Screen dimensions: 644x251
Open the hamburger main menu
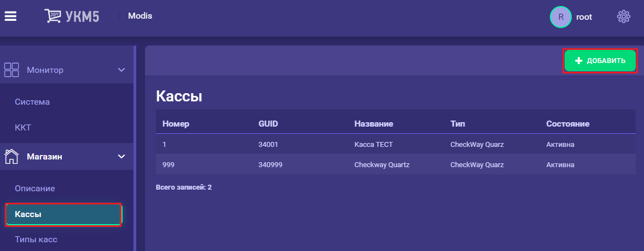[10, 16]
